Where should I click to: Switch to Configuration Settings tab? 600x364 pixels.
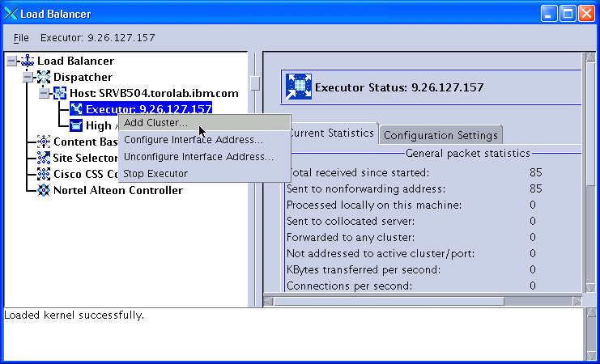[440, 135]
